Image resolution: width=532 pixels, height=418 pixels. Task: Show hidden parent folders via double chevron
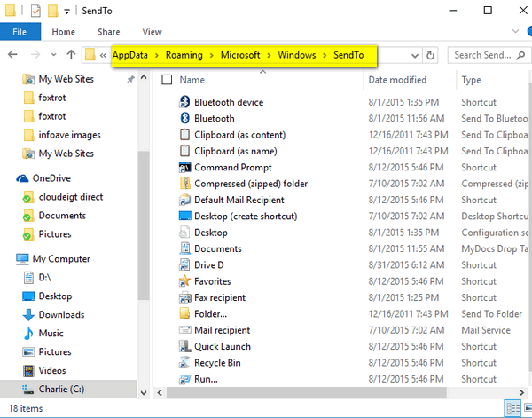(x=103, y=55)
